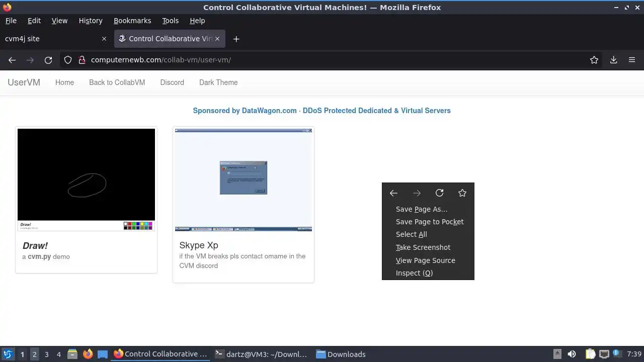
Task: Choose Take Screenshot in context menu
Action: click(x=428, y=247)
